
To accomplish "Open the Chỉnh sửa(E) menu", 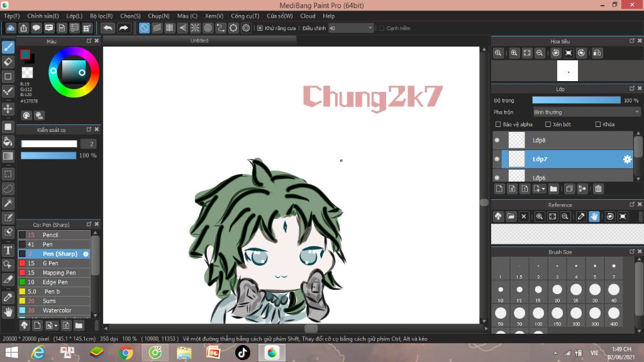I will [x=43, y=16].
